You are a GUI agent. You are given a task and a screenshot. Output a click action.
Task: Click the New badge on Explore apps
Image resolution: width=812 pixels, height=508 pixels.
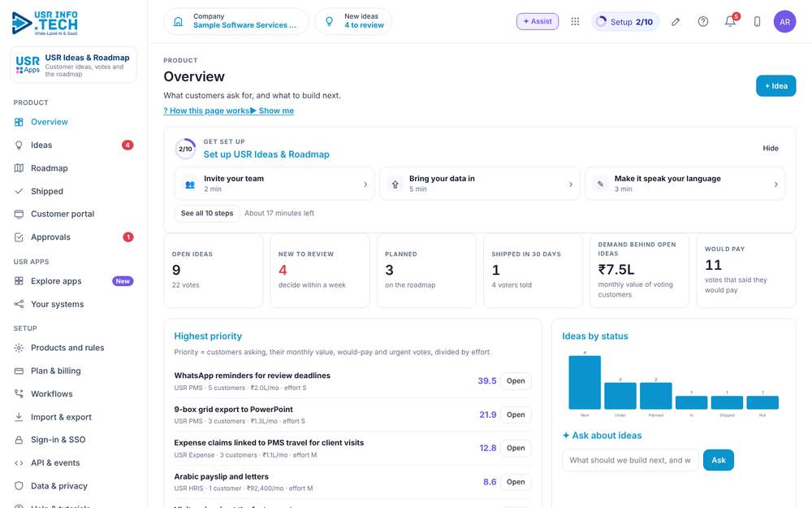(x=123, y=281)
